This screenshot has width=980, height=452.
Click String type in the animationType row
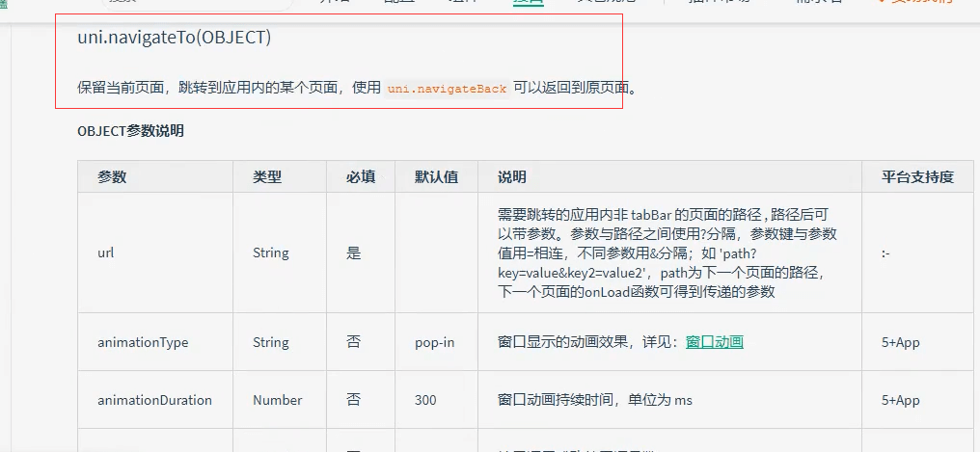[271, 342]
